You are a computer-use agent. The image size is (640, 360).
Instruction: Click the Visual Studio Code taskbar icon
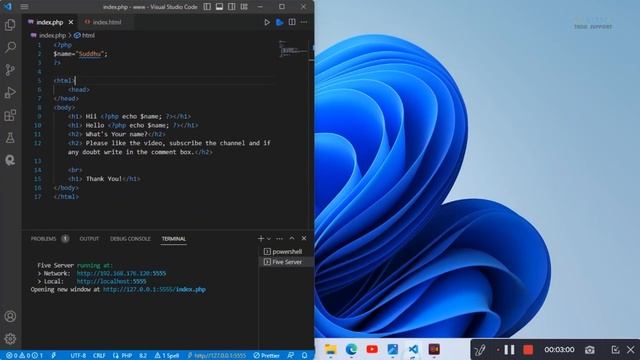[x=413, y=349]
